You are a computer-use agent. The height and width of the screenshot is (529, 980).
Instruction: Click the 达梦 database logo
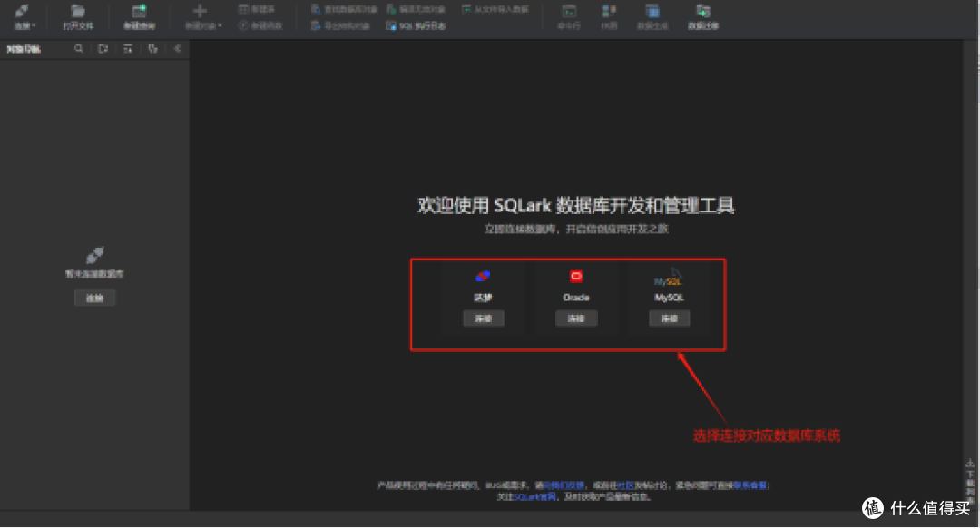[x=483, y=276]
